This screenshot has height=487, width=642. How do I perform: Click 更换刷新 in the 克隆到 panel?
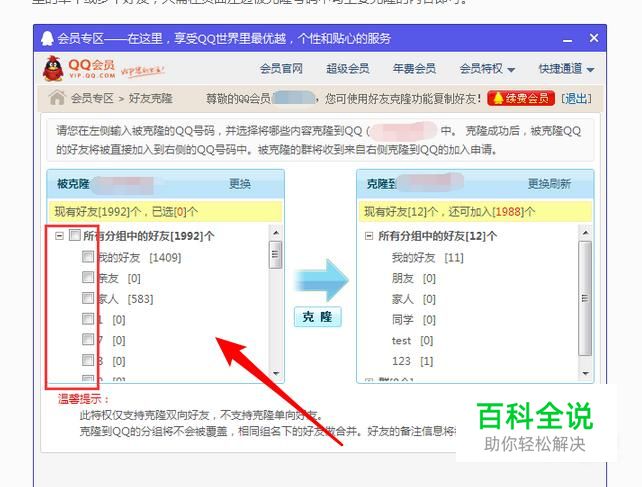click(x=549, y=184)
